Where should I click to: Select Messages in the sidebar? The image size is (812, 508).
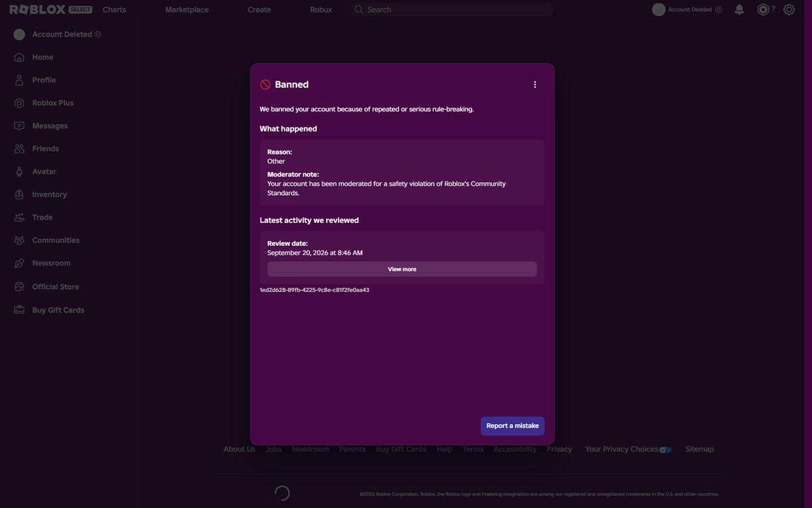[50, 126]
